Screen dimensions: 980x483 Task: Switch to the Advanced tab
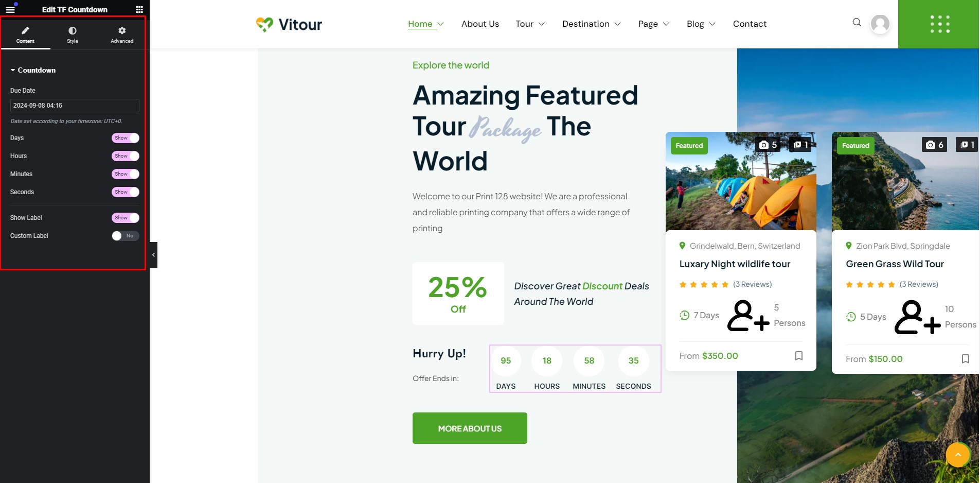click(x=122, y=35)
